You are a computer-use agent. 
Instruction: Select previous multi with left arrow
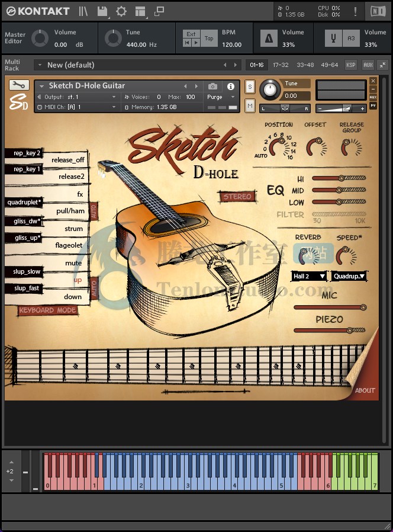tap(225, 65)
